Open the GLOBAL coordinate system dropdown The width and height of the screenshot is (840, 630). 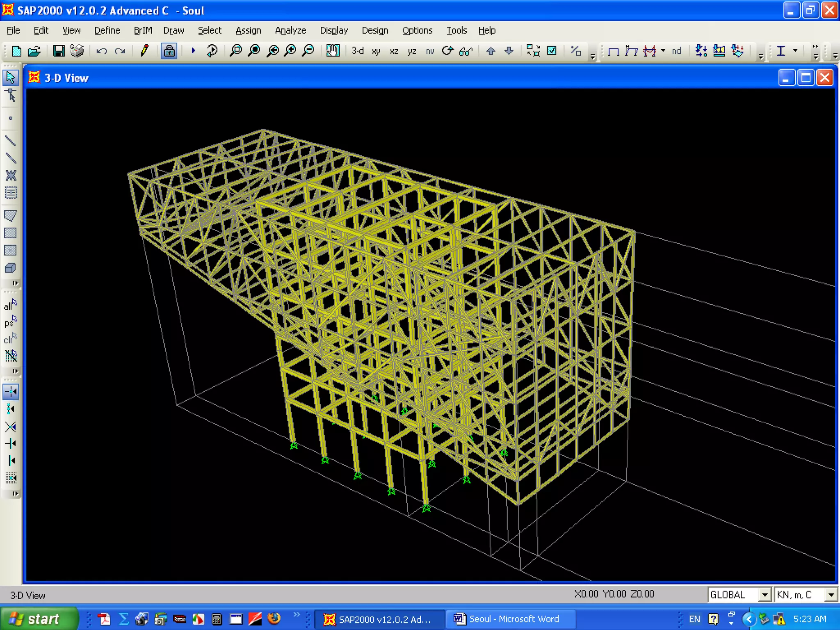pyautogui.click(x=765, y=595)
